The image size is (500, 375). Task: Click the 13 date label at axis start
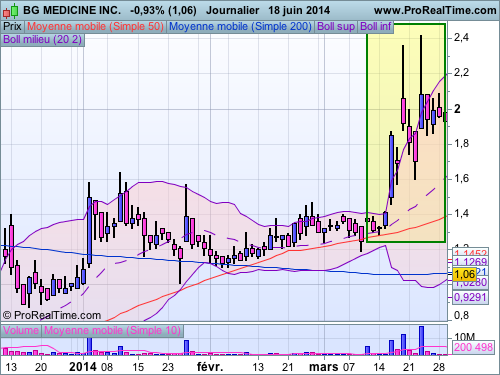11,367
